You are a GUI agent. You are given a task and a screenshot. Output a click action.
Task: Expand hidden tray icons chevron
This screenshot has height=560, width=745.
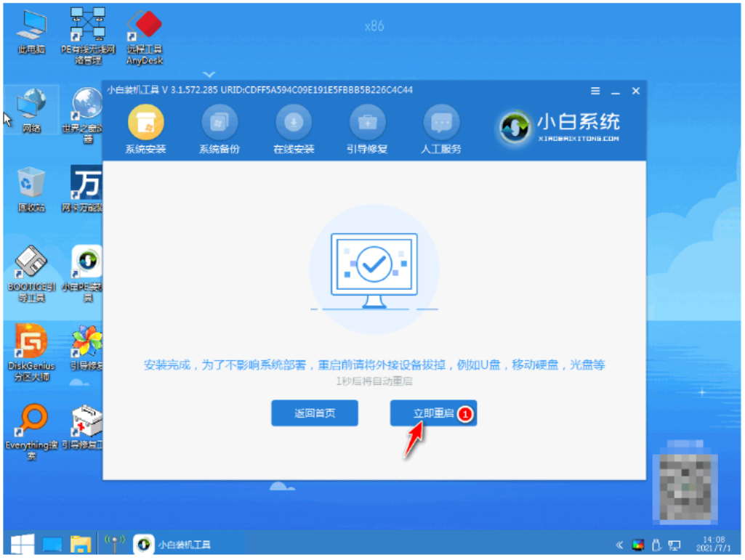coord(619,545)
